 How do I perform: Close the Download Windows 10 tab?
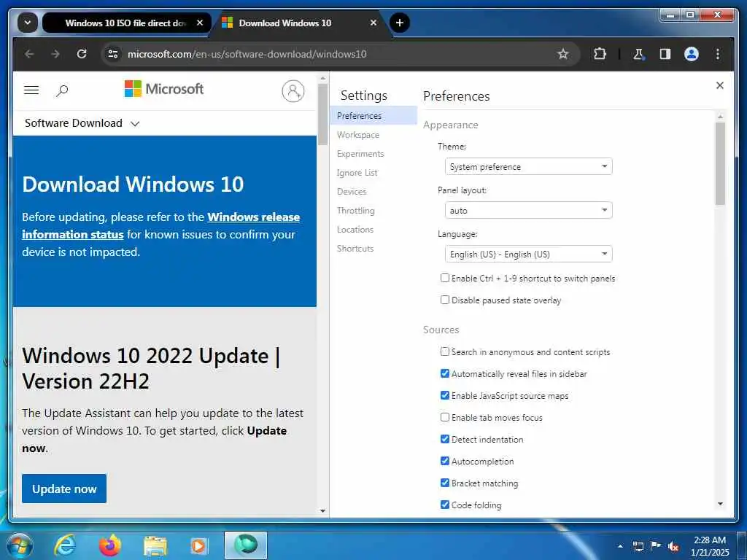(x=373, y=23)
